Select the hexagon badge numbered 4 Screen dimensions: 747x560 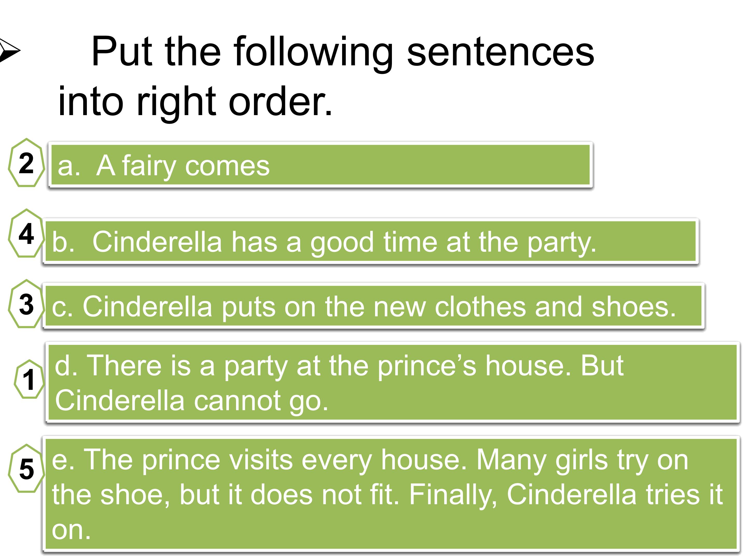point(26,233)
